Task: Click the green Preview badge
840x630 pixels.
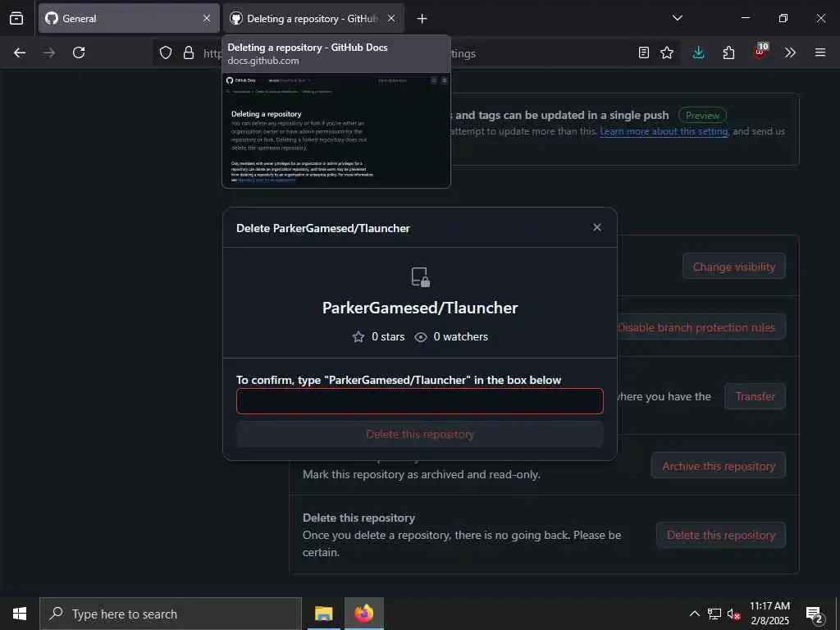Action: click(x=702, y=116)
